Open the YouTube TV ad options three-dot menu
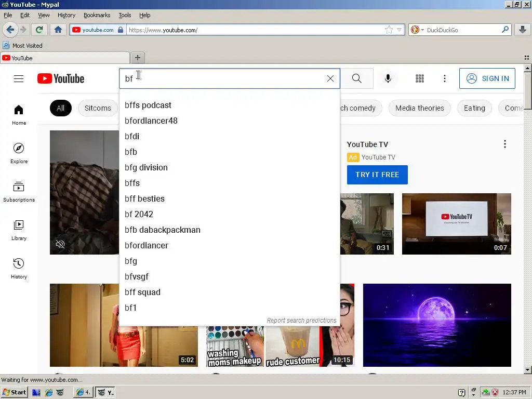 [505, 144]
